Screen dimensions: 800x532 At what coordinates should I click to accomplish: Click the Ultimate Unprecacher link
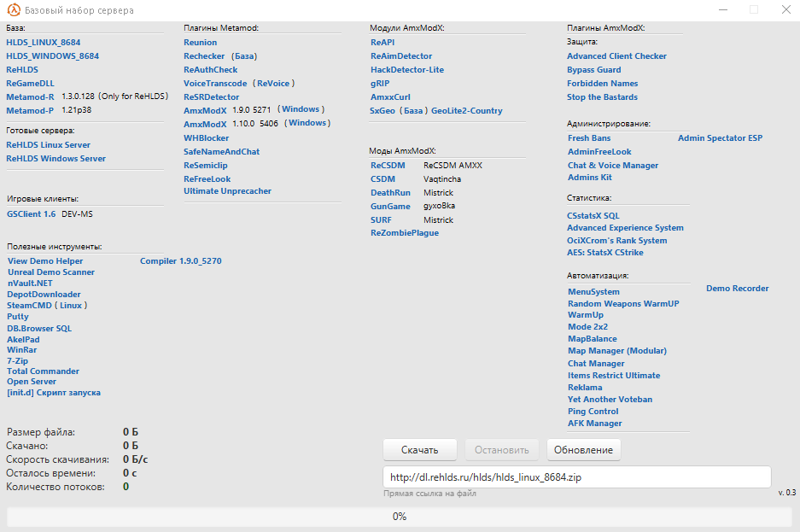228,191
